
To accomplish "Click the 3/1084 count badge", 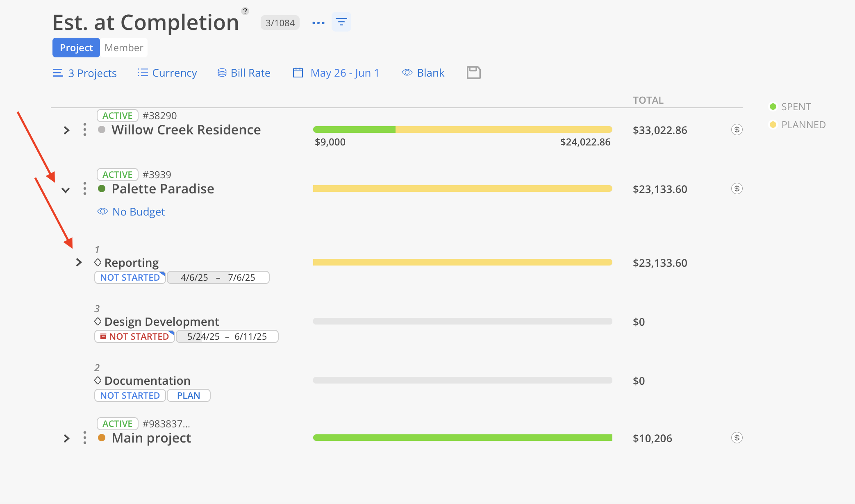I will (x=280, y=23).
